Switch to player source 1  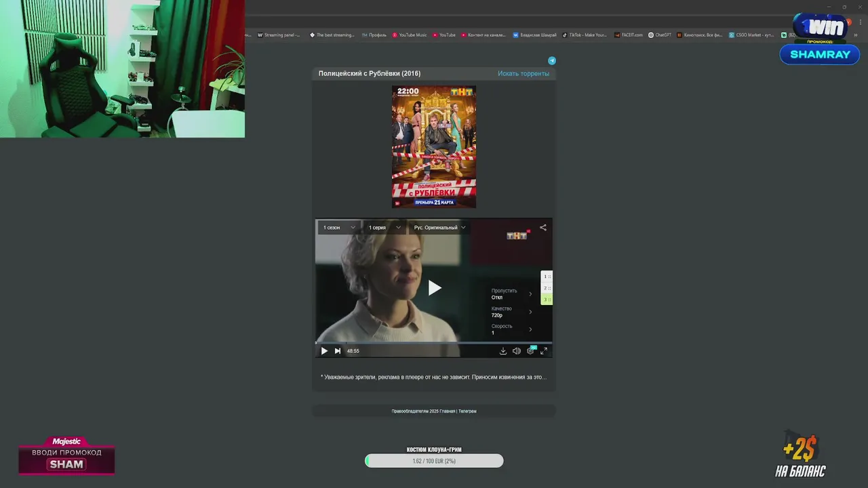(547, 277)
